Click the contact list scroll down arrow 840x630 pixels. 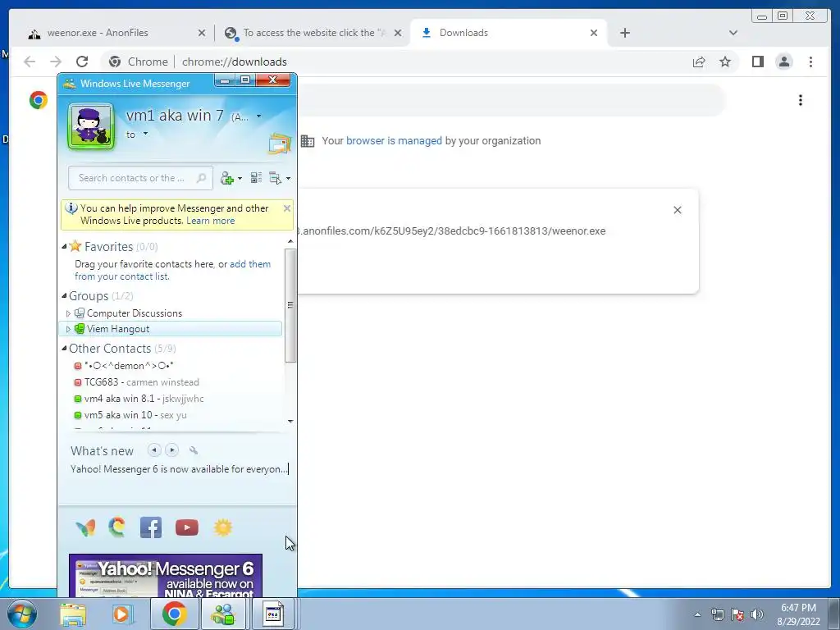290,421
